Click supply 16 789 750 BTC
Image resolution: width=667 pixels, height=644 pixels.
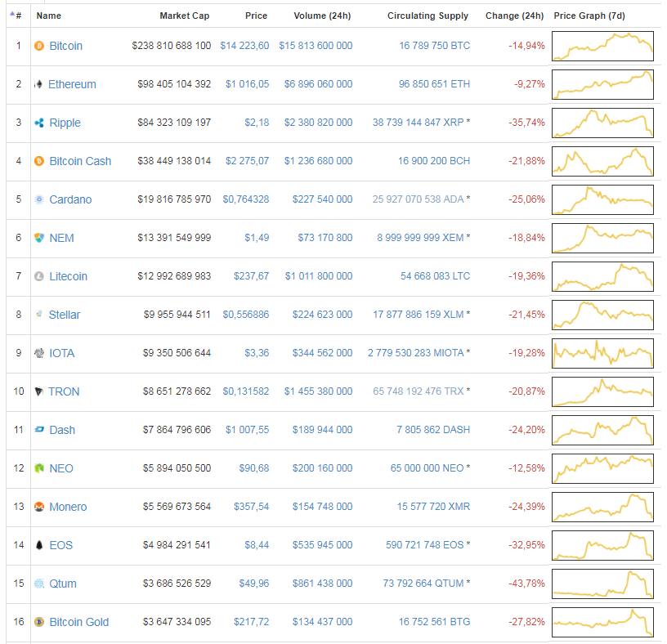click(x=434, y=46)
